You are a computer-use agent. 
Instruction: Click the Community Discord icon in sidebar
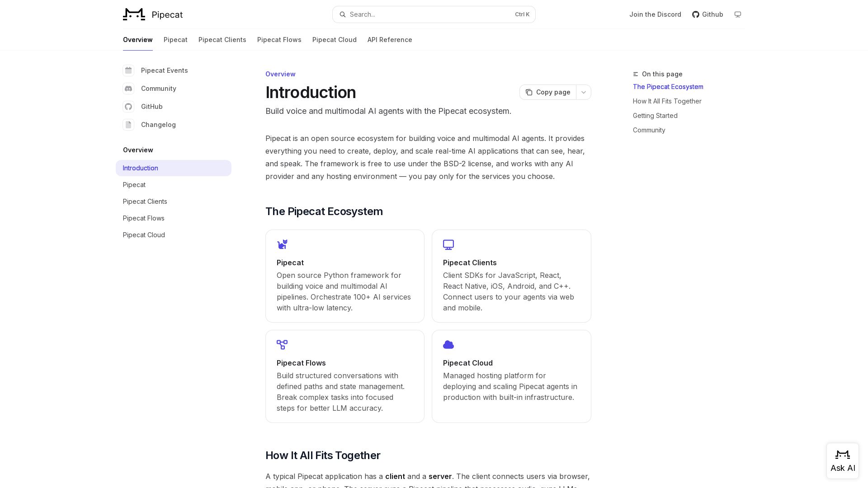(128, 89)
